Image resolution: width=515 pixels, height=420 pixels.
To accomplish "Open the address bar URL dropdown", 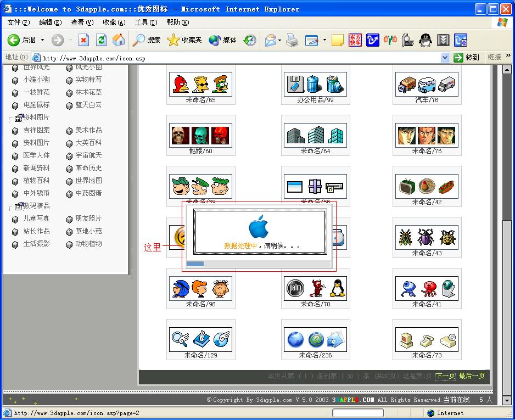I will coord(445,58).
